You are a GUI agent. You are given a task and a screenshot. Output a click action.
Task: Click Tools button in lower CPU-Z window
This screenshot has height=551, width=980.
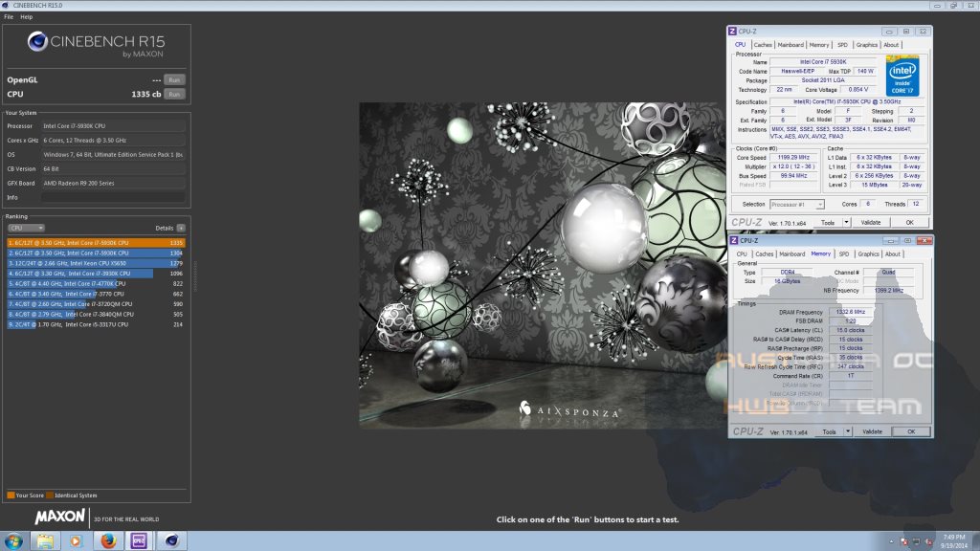[x=830, y=431]
